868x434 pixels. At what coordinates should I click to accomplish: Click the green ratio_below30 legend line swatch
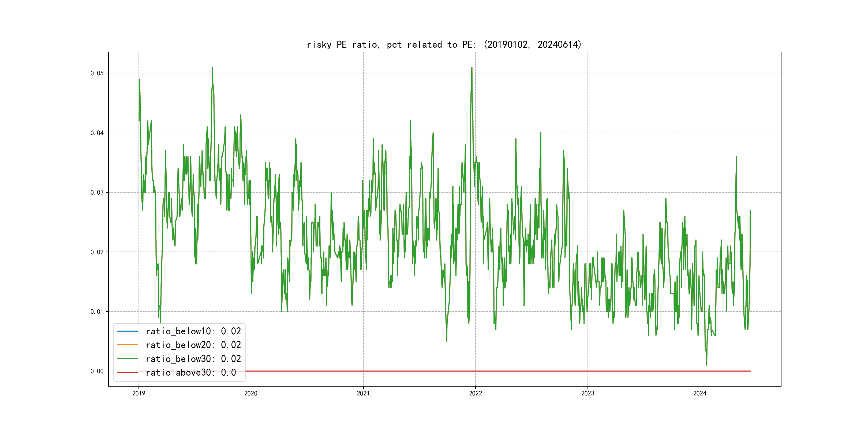pos(127,359)
